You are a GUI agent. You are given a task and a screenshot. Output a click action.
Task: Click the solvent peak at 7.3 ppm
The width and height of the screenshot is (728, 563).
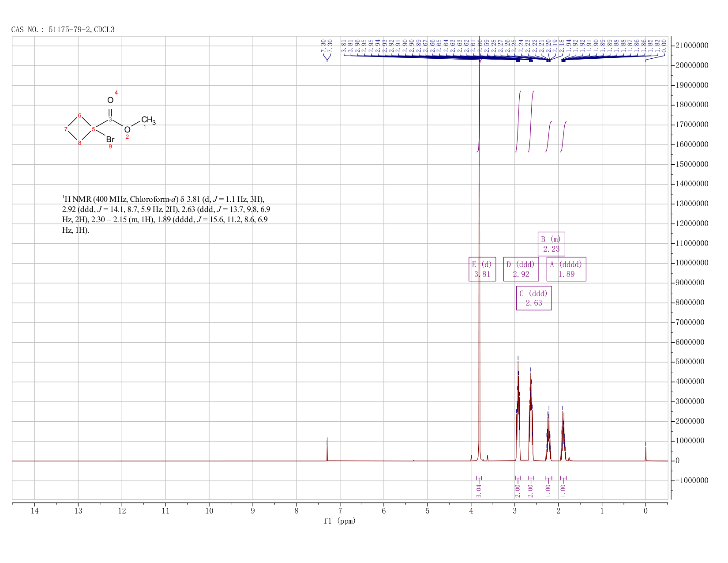coord(327,449)
